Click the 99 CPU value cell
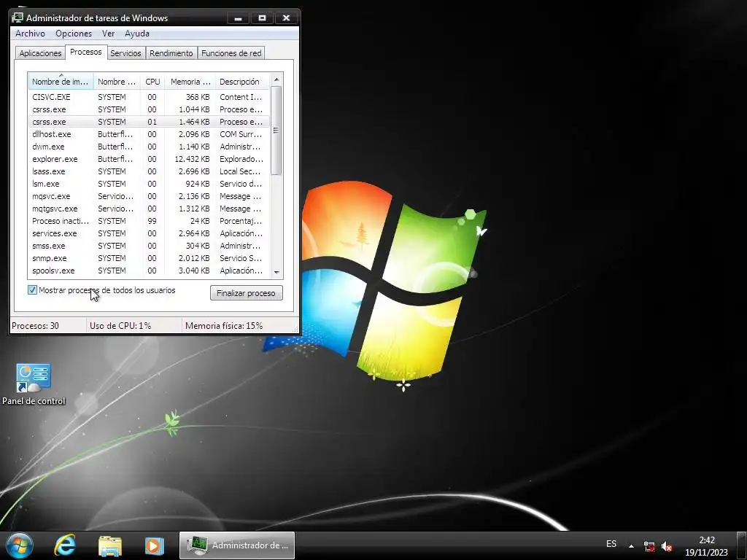Image resolution: width=747 pixels, height=560 pixels. 152,220
